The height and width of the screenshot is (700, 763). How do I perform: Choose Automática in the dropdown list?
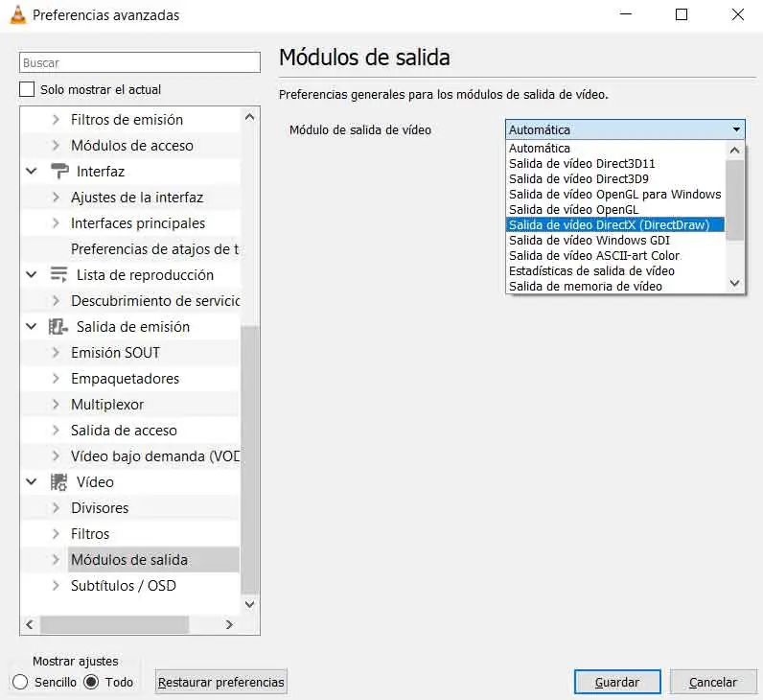click(x=615, y=148)
